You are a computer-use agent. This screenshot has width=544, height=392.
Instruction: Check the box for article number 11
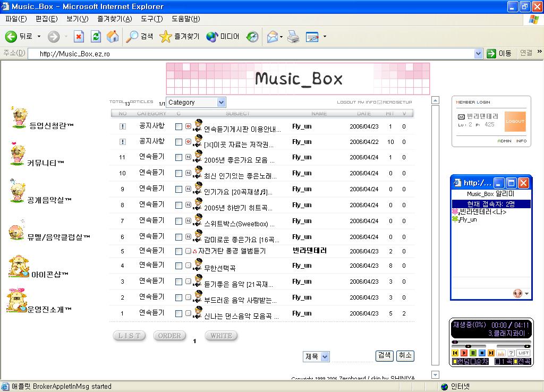(178, 157)
